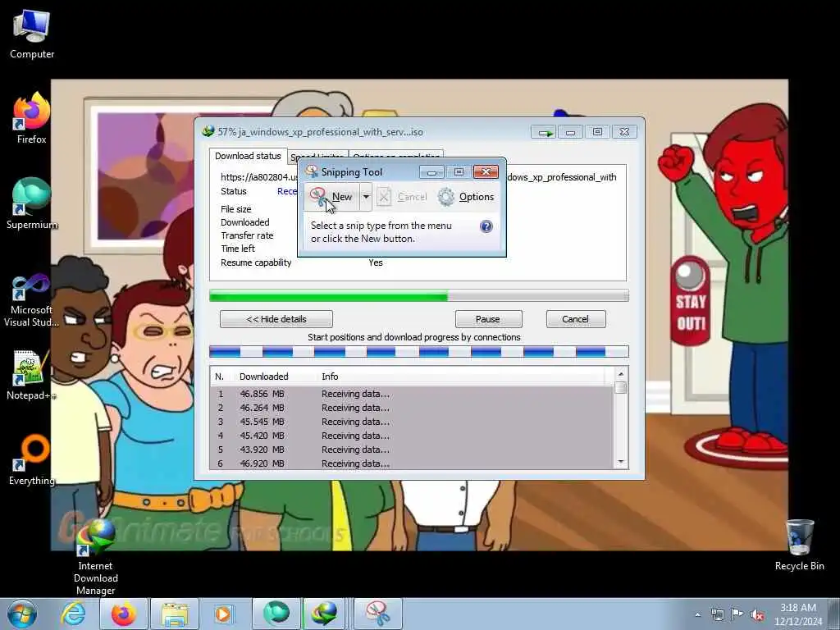Open Microsoft Visual Studio desktop shortcut
The height and width of the screenshot is (630, 840).
[32, 300]
